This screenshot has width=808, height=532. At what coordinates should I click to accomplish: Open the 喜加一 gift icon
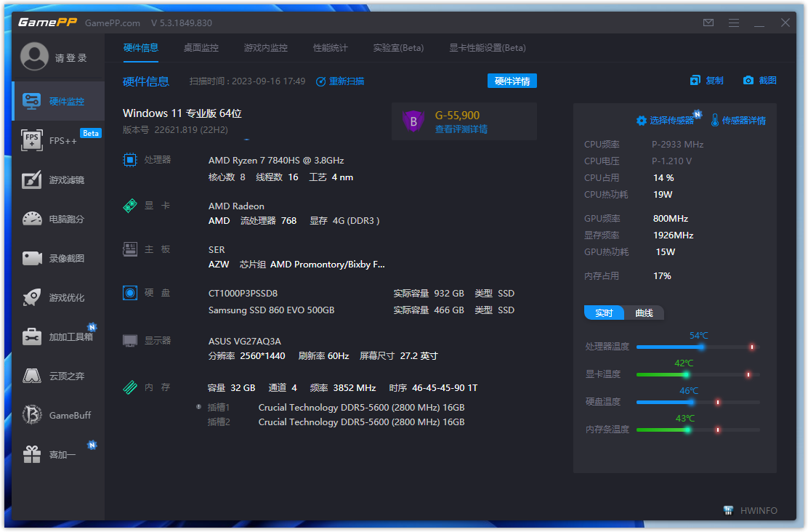[32, 454]
